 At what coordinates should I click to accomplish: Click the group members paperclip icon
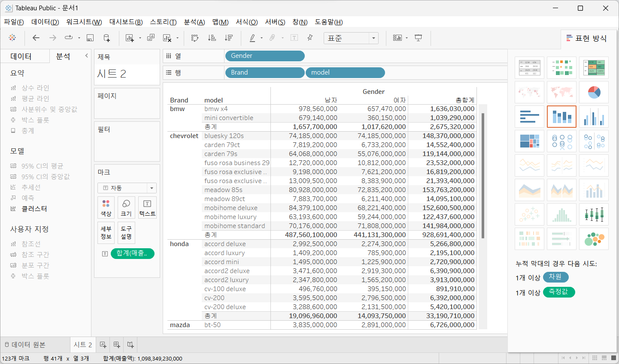272,38
